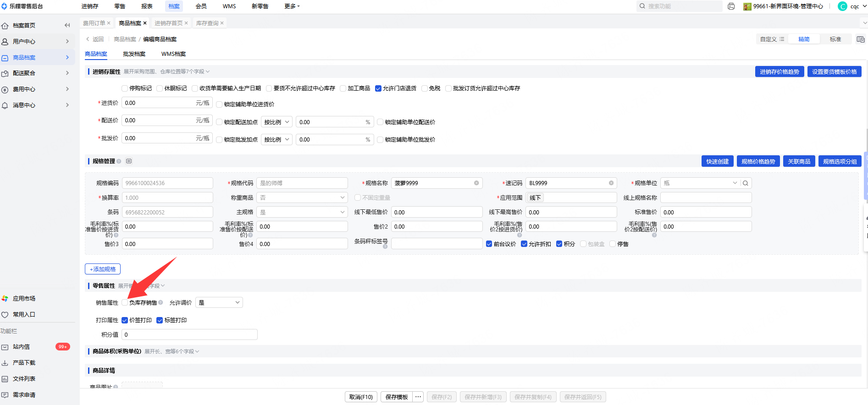Switch to 批发档案 tab
The height and width of the screenshot is (405, 868).
134,54
